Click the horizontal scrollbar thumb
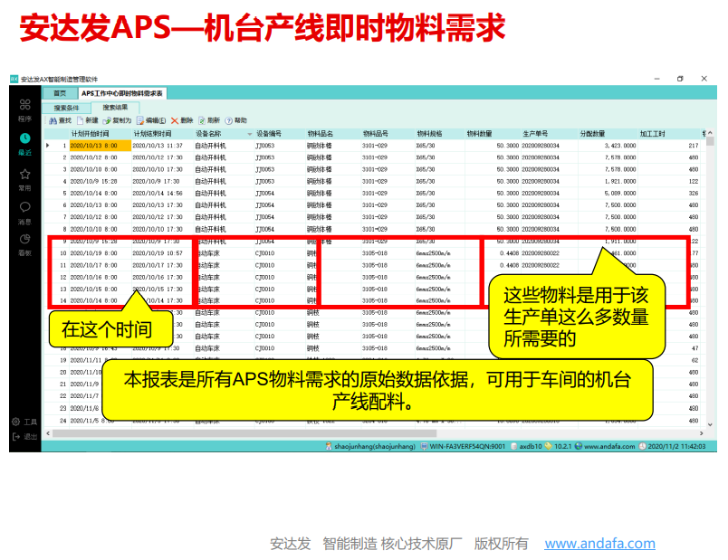 [x=244, y=433]
